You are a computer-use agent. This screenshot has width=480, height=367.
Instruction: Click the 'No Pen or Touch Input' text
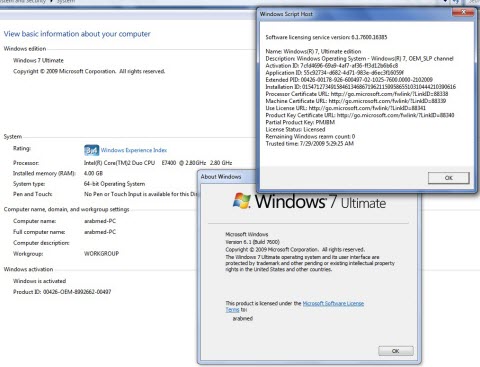pyautogui.click(x=140, y=194)
